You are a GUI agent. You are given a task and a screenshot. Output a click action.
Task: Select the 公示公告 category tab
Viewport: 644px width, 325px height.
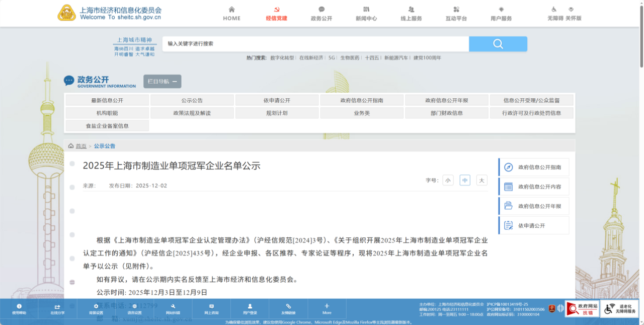(x=192, y=100)
